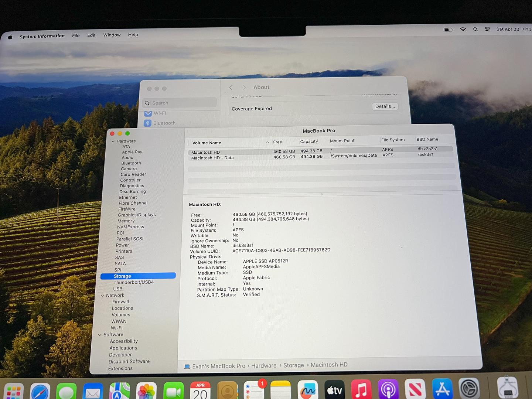
Task: Go forward in Settings About pane
Action: 244,88
